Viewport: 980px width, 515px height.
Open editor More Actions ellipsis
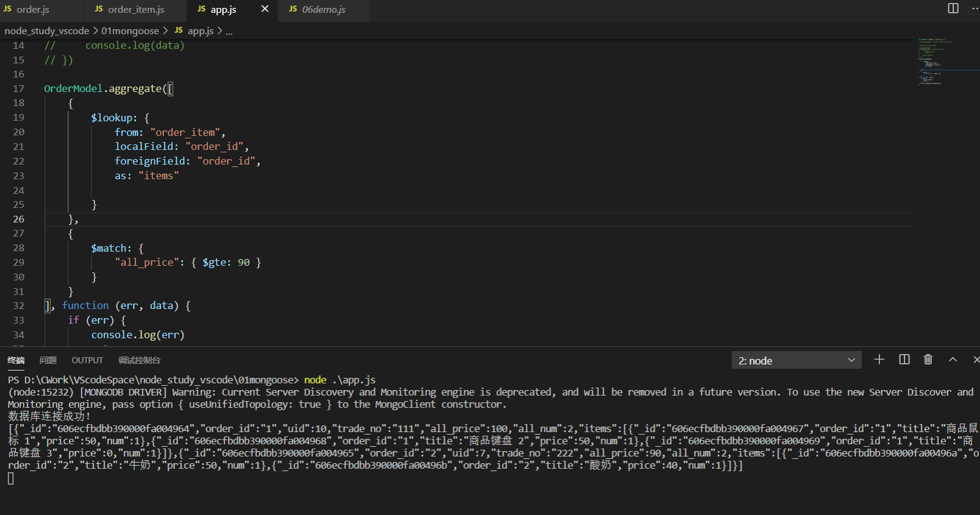pyautogui.click(x=975, y=9)
